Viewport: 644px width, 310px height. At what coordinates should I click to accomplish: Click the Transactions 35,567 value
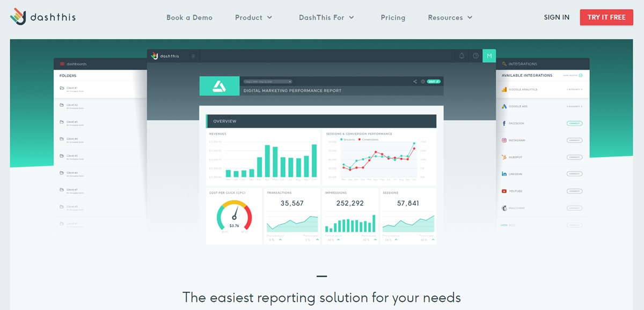(292, 203)
